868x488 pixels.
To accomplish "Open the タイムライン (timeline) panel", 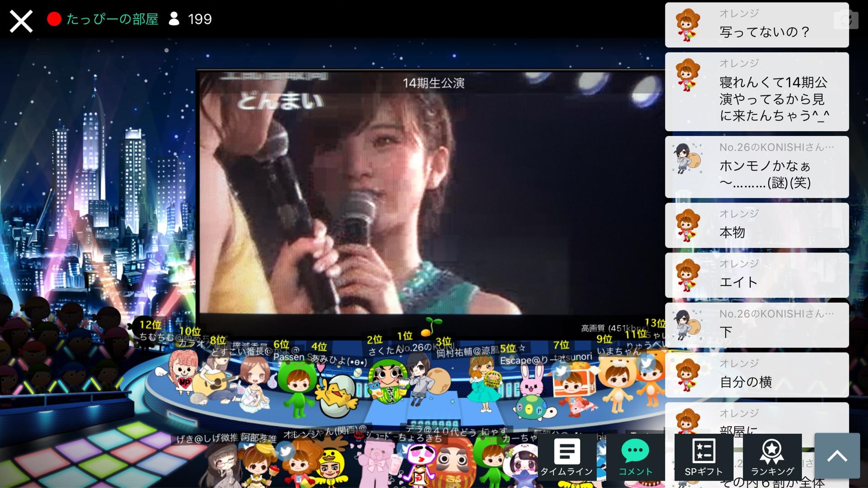I will 566,457.
